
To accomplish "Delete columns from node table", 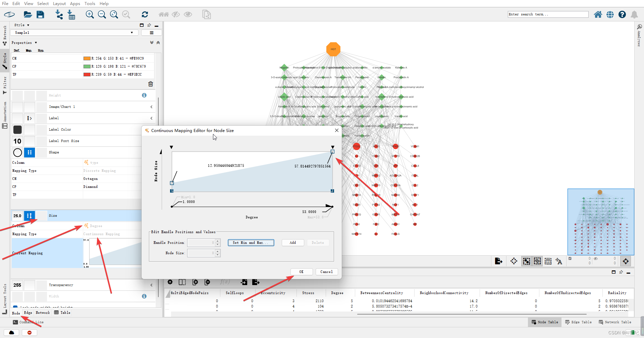I will click(x=207, y=282).
